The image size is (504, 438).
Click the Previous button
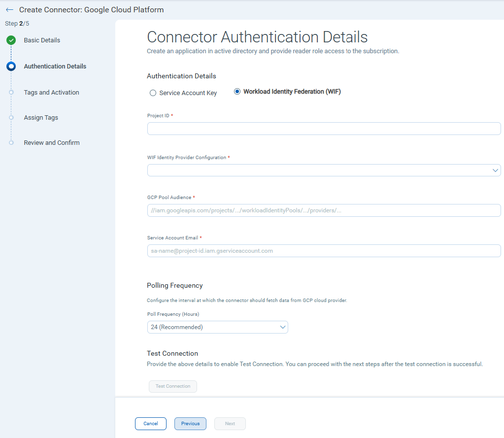[x=190, y=424]
